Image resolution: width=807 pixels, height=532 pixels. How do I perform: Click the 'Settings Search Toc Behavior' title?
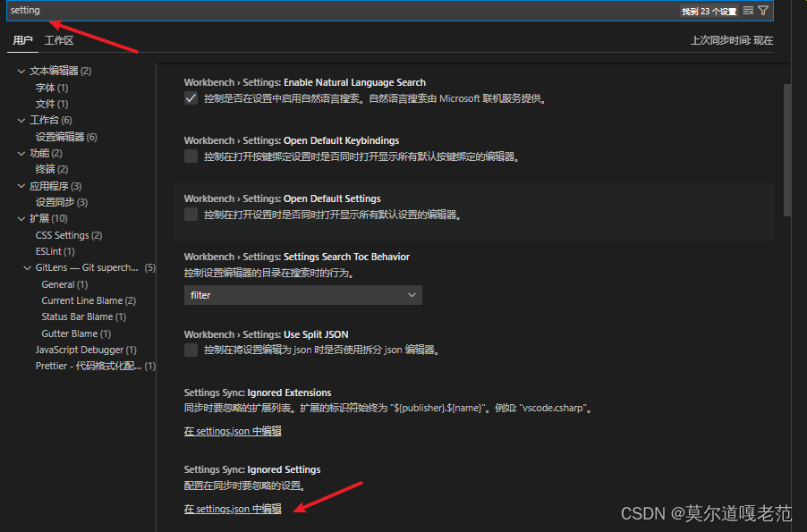(346, 257)
